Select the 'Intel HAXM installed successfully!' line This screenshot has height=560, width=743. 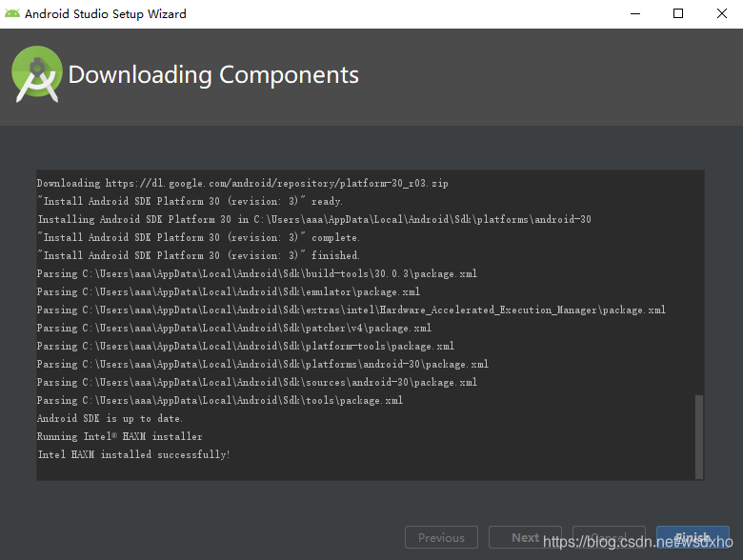coord(133,454)
